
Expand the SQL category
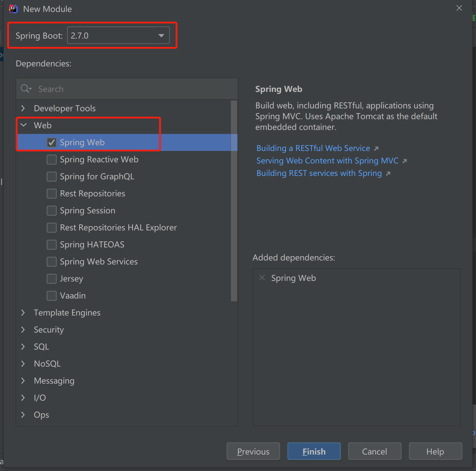[x=23, y=347]
